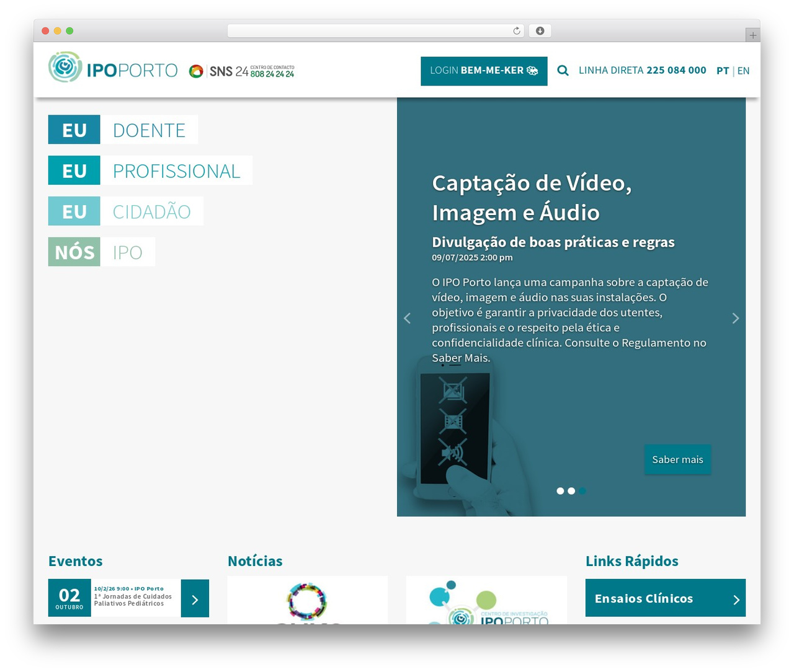Click 1ª Jornadas de Cuidados Paliativos text

point(133,599)
